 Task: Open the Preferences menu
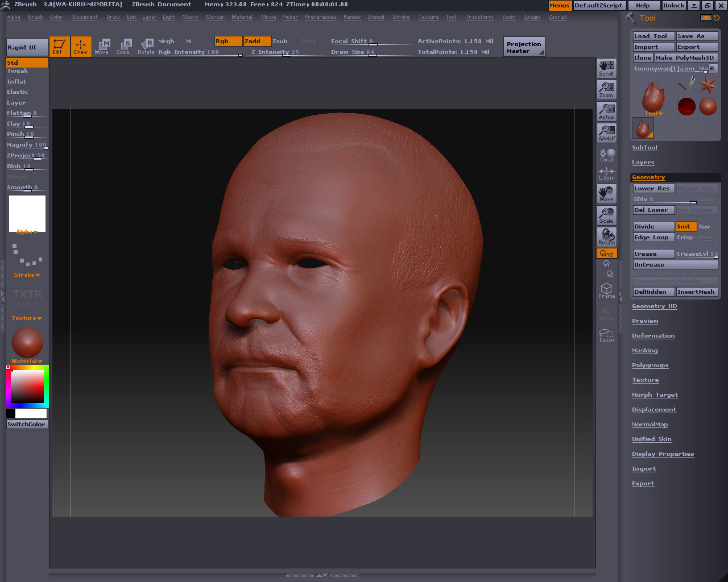click(320, 17)
